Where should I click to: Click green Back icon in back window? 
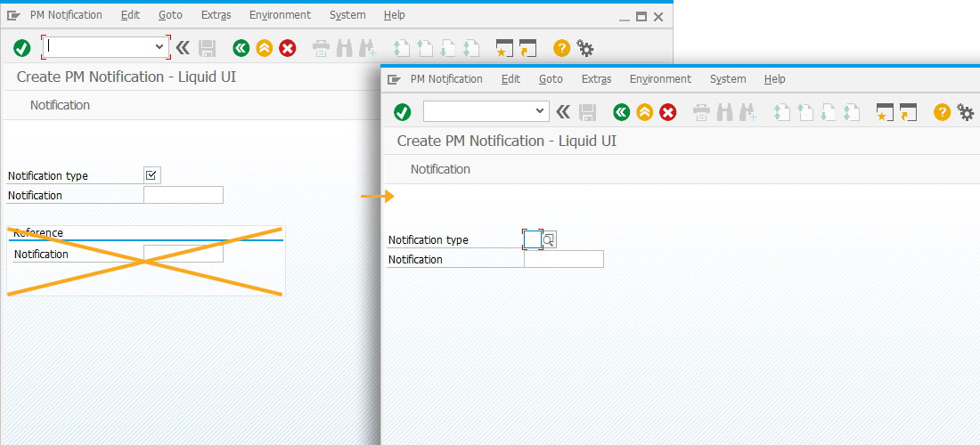point(241,48)
